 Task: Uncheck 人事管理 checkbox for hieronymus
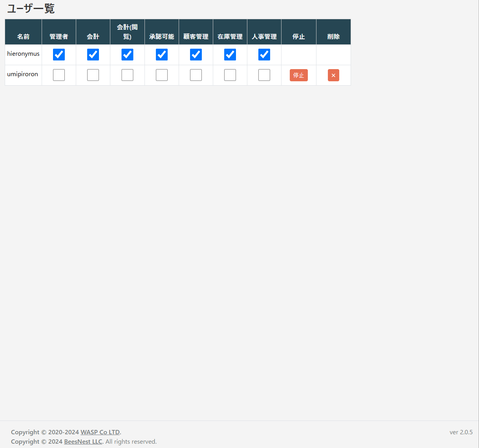(264, 55)
